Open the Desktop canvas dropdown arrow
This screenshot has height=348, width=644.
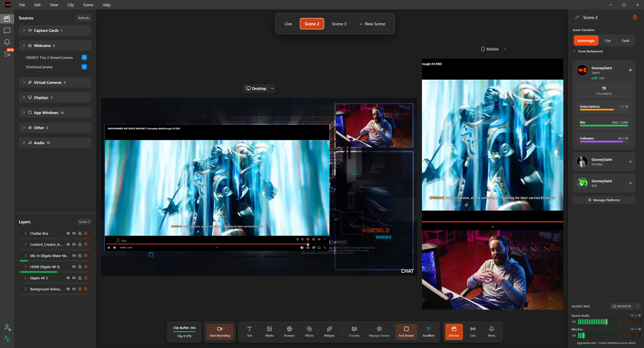tap(272, 89)
